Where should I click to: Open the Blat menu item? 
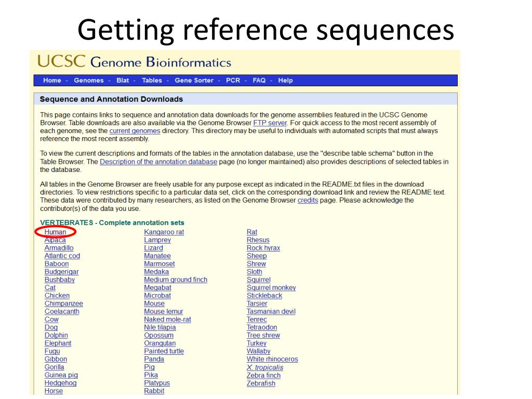123,81
